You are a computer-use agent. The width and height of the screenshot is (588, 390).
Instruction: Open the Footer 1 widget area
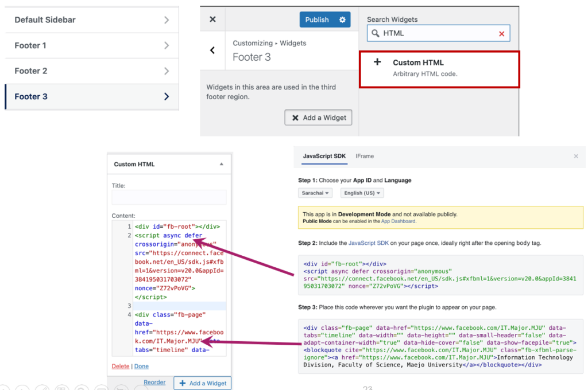tap(91, 46)
